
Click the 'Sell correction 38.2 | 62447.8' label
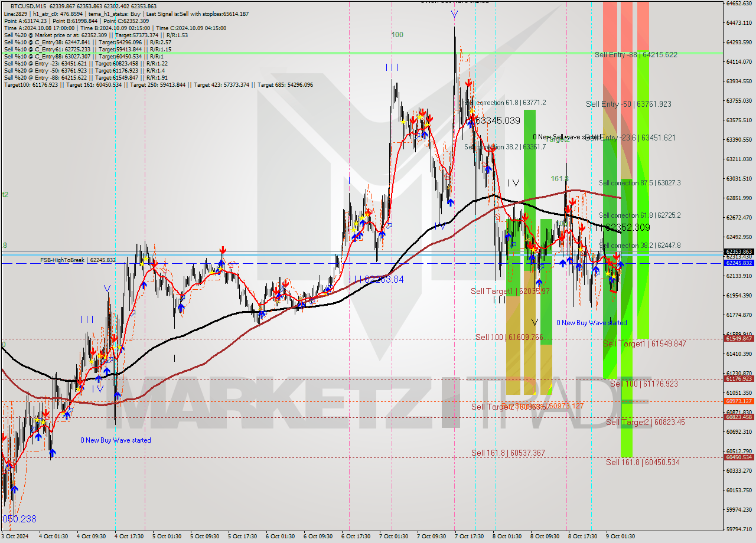coord(640,245)
